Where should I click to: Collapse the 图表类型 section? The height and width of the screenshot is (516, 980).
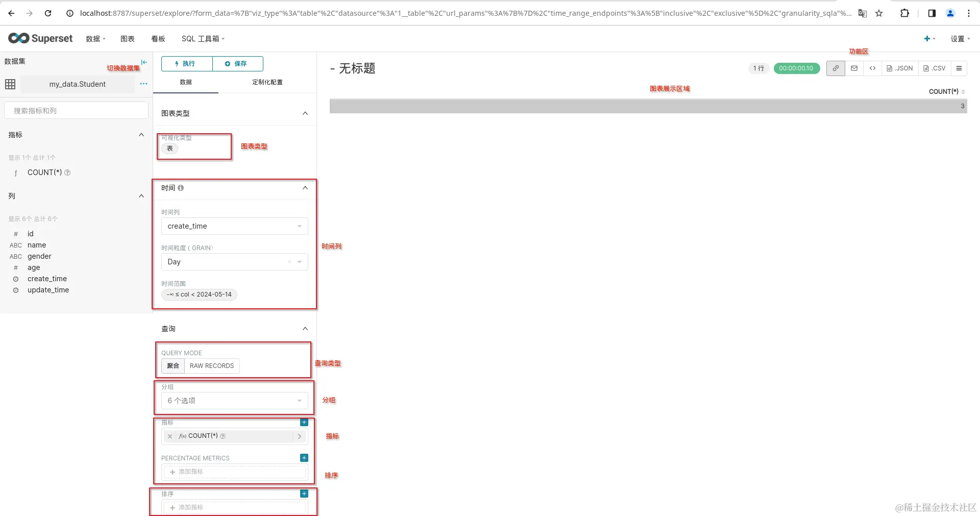pos(305,113)
